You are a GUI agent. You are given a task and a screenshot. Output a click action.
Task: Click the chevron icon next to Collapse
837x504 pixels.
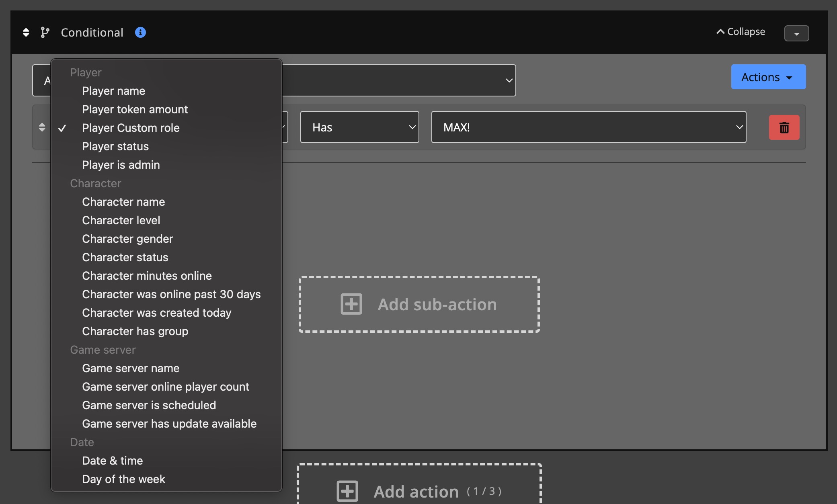[x=720, y=31]
